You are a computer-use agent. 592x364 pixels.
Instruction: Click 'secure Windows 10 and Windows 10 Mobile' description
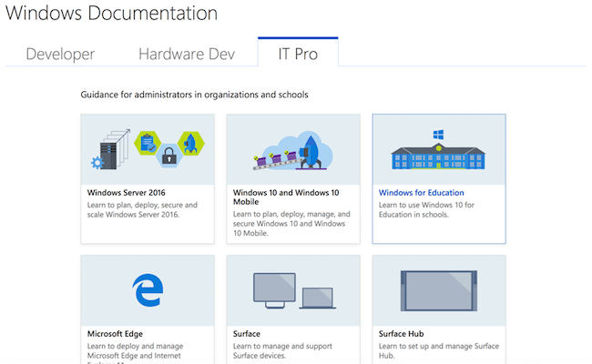(291, 224)
